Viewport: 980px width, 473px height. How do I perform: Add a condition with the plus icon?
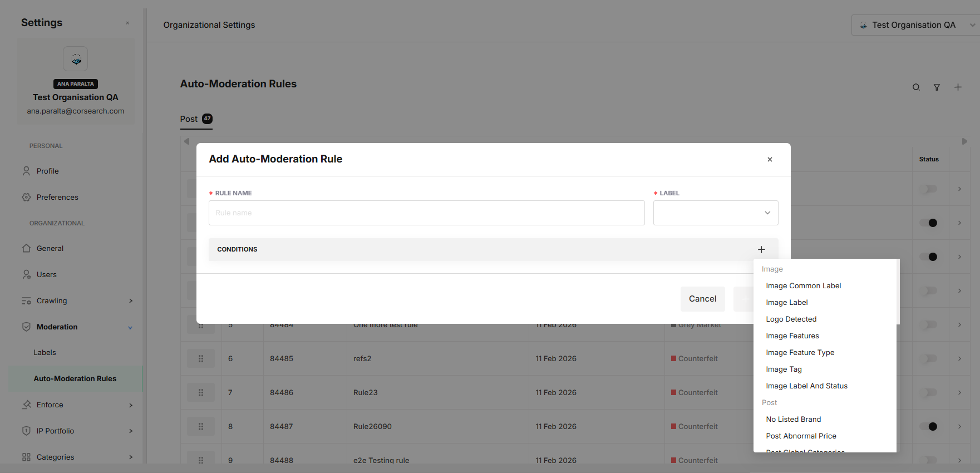tap(761, 250)
